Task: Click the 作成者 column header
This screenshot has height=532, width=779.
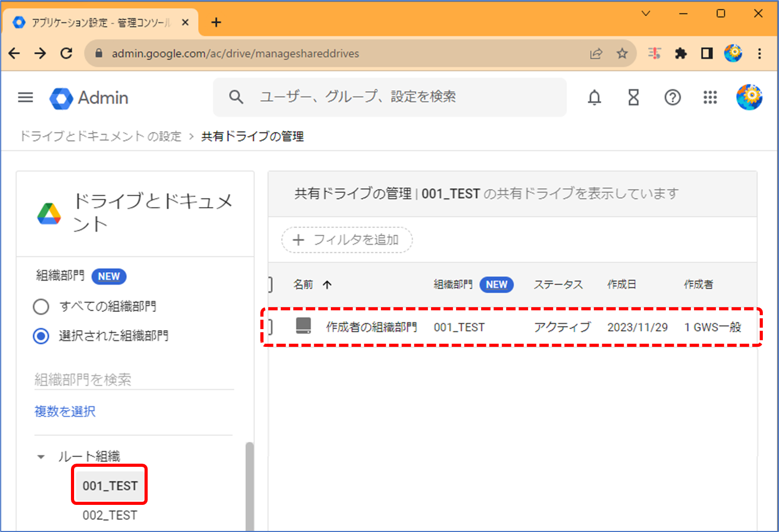Action: [x=698, y=284]
